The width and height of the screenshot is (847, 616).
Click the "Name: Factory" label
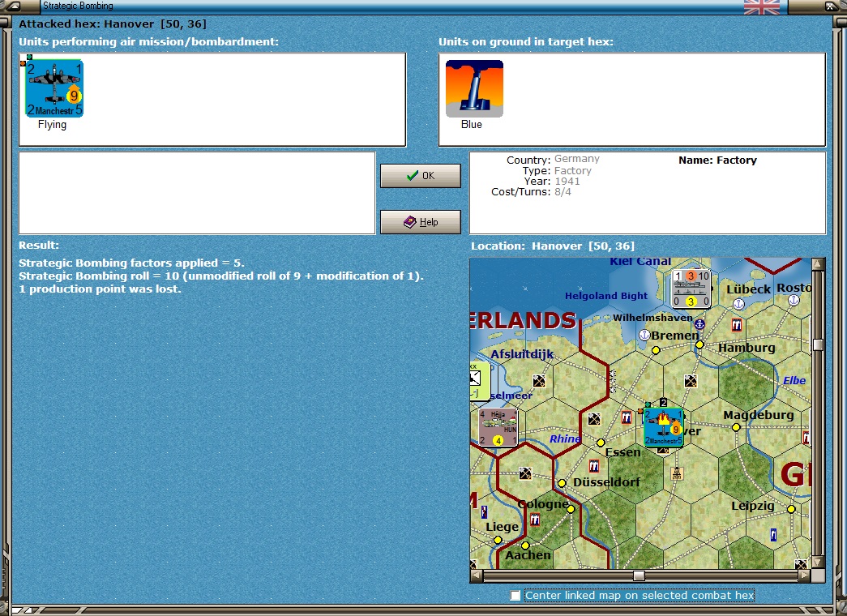coord(718,160)
